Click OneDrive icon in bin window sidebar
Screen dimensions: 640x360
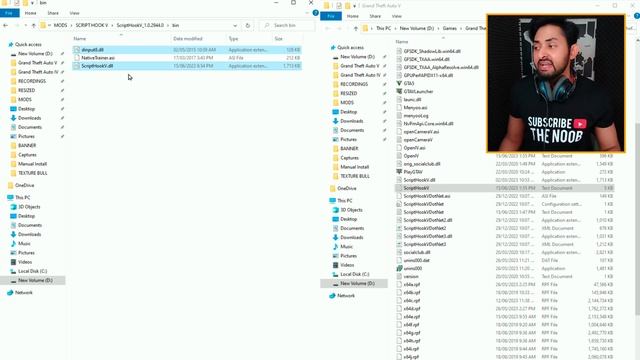(10, 185)
